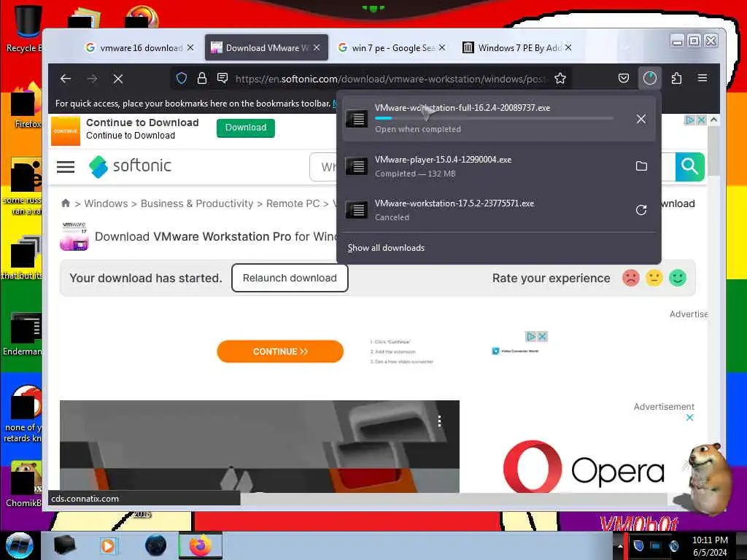Click the Business & Productivity breadcrumb link
Viewport: 747px width, 560px height.
197,204
